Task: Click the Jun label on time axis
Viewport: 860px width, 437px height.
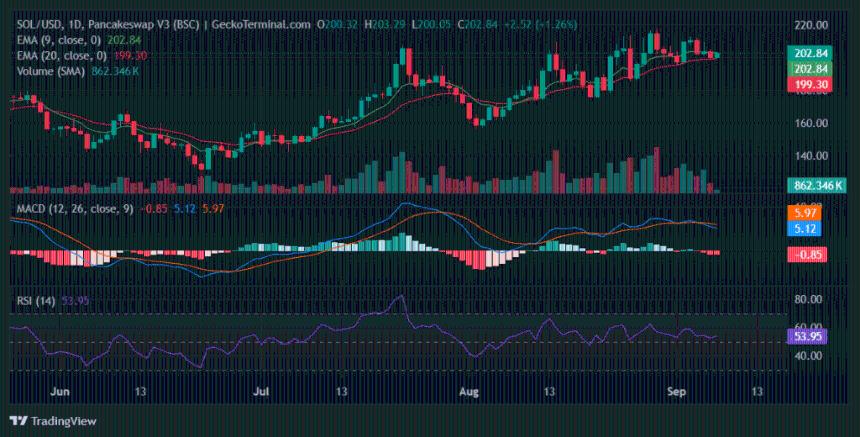Action: click(x=59, y=391)
